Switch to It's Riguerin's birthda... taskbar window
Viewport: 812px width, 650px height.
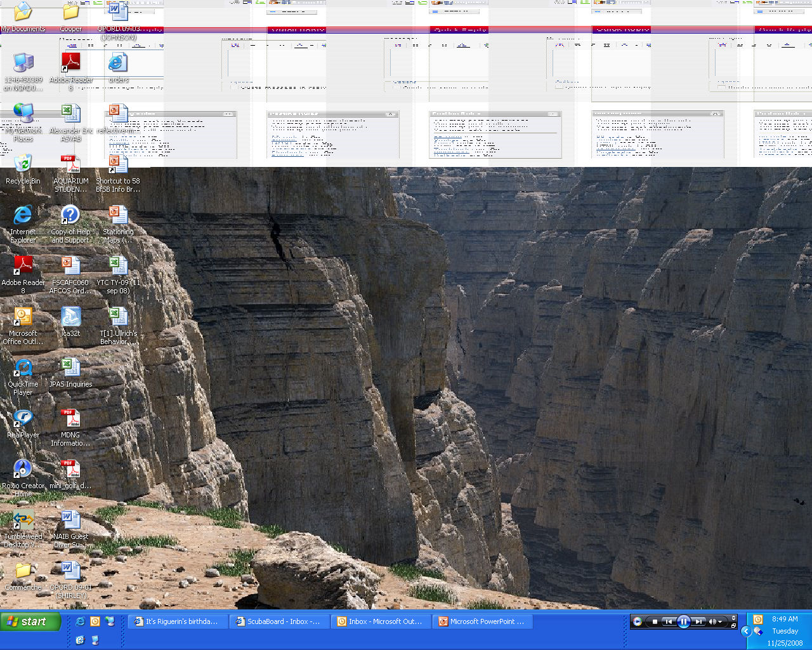(x=178, y=621)
